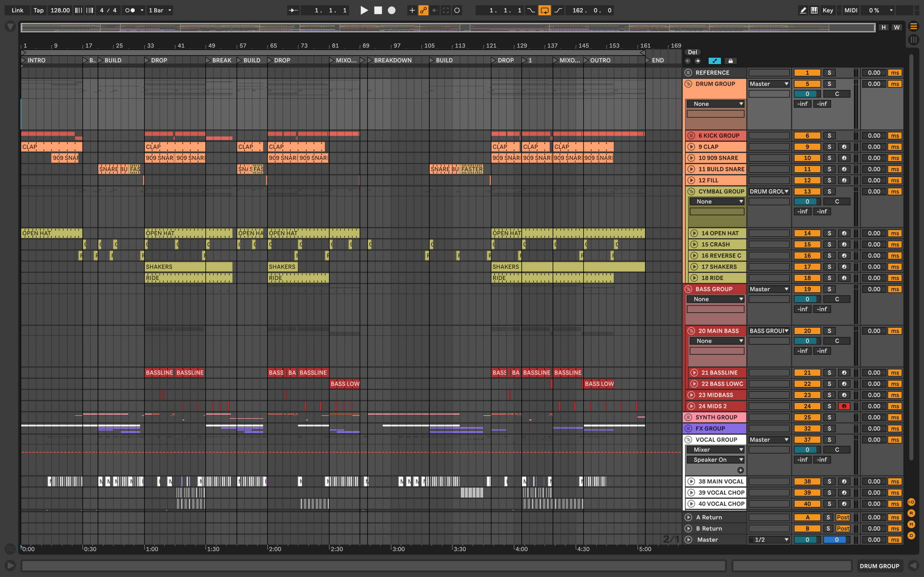Screen dimensions: 924x577
Task: Adjust the VOCAL GROUP pan control
Action: coord(837,449)
